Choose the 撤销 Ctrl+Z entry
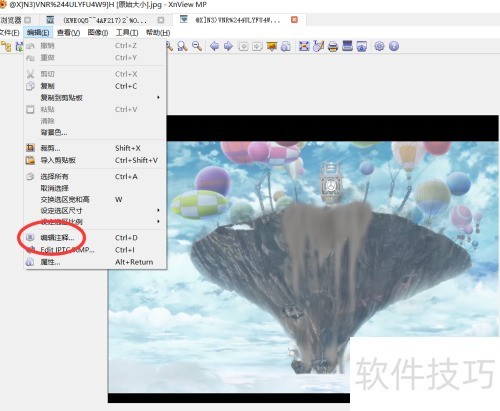 pos(95,46)
